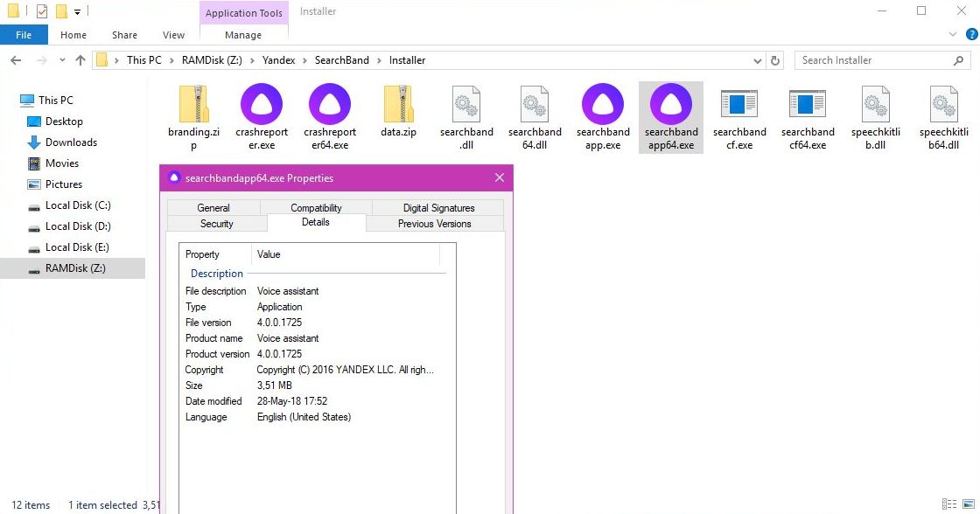Select the speechkitlib.dll file icon
This screenshot has width=980, height=514.
tap(876, 104)
